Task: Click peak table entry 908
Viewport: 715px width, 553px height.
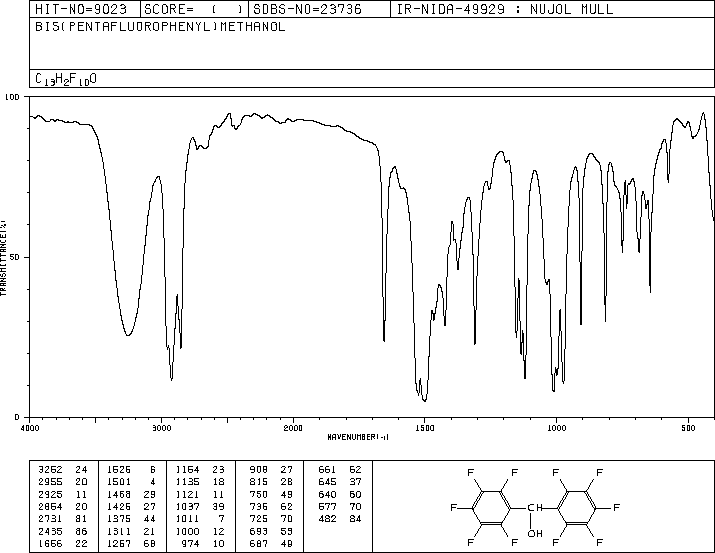Action: click(x=259, y=470)
